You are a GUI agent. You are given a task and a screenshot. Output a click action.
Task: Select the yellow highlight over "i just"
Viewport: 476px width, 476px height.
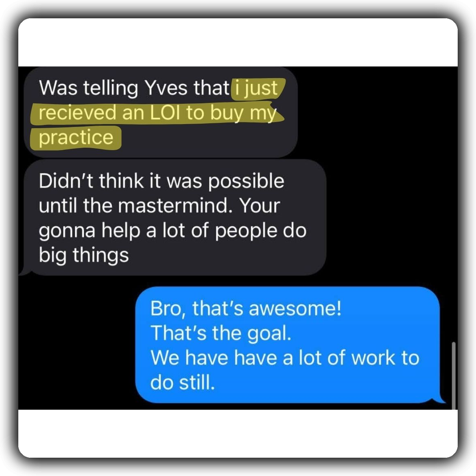tap(258, 89)
